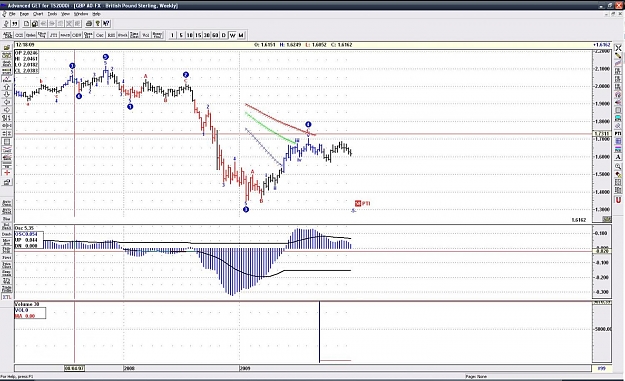
Task: Select the pencil drawing tool
Action: 618,56
